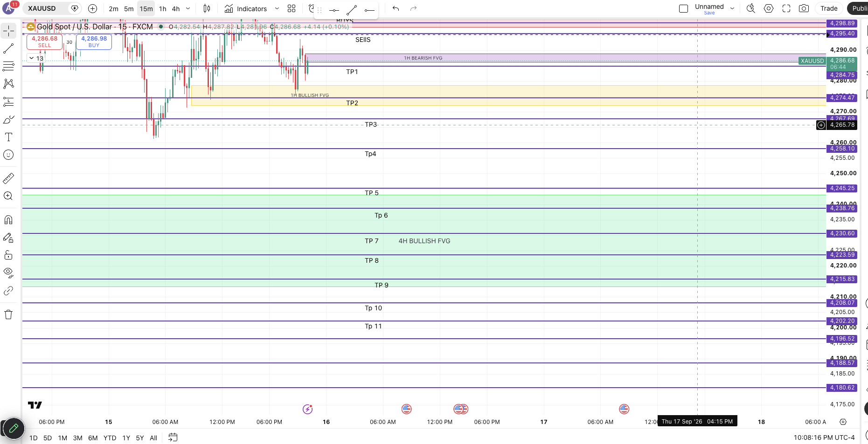Open the patterns drawing tool group
This screenshot has height=444, width=868.
(x=8, y=84)
